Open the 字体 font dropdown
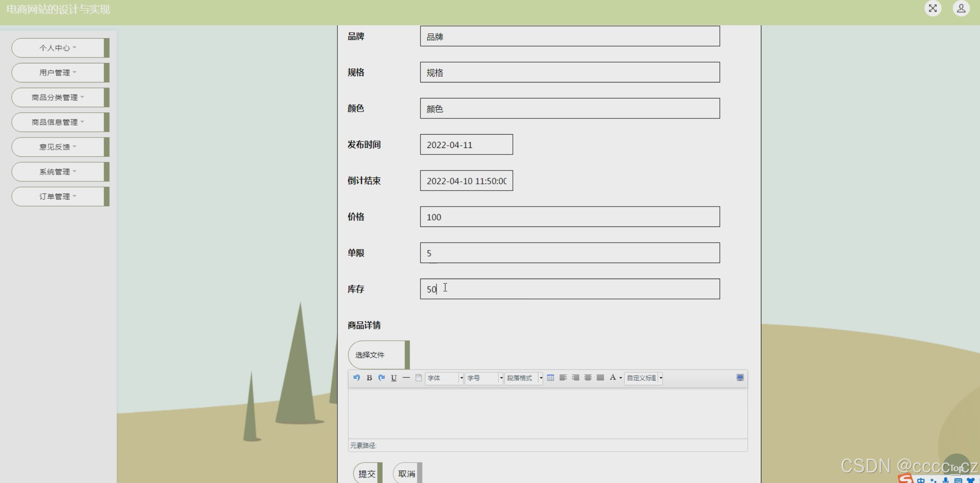Screen dimensions: 980x483 click(444, 378)
